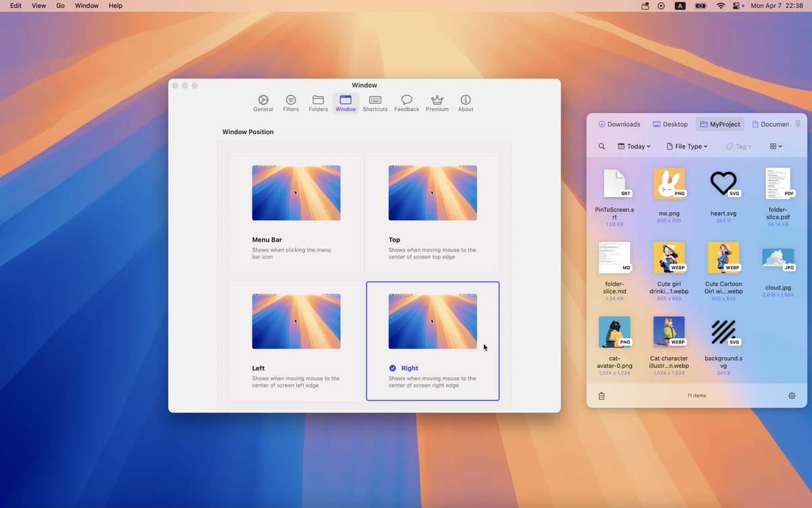Screen dimensions: 812x508
Task: Select Top window position
Action: (x=432, y=212)
